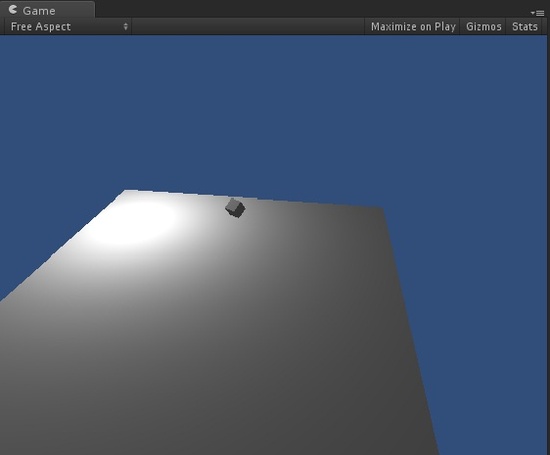Open the Free Aspect dropdown
Screen dimensions: 550x455
click(x=68, y=27)
